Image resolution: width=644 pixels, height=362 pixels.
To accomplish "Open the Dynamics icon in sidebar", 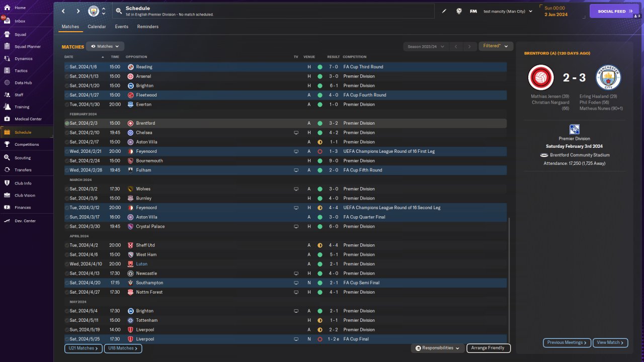I will coord(7,59).
